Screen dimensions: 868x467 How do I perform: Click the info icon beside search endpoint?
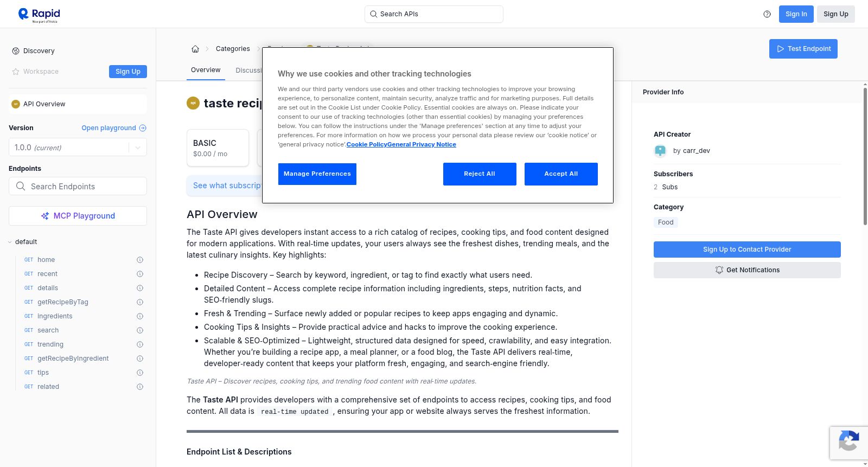tap(140, 330)
